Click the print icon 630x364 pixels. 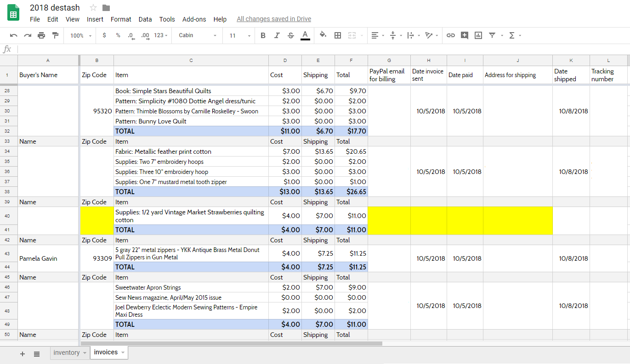tap(41, 35)
